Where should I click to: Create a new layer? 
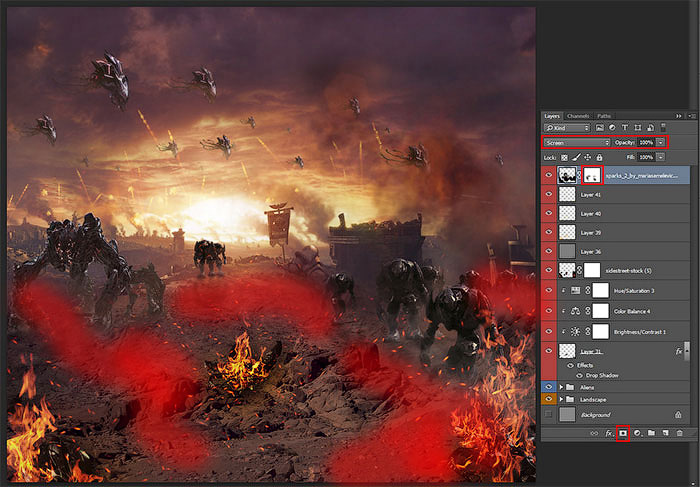tap(665, 433)
